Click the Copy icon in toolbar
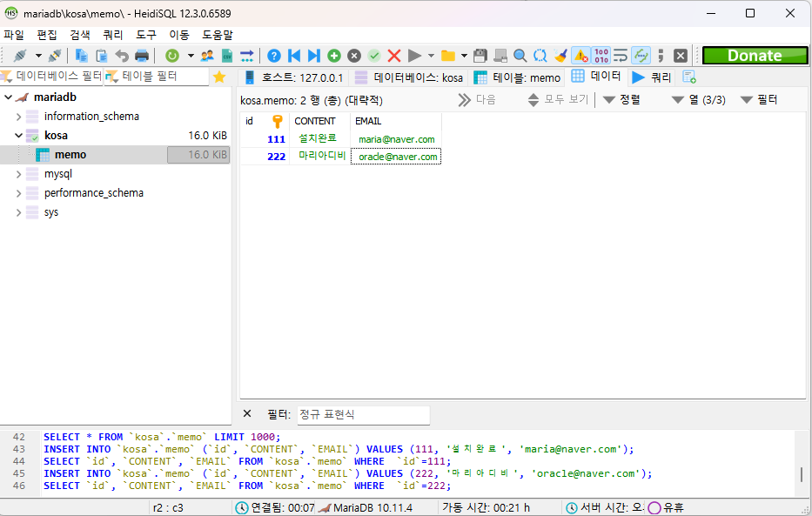 click(x=81, y=56)
